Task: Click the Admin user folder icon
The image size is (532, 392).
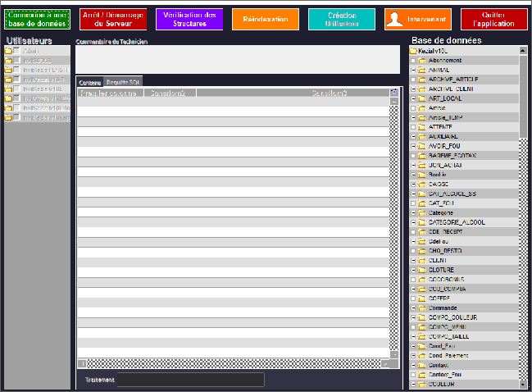Action: 9,51
